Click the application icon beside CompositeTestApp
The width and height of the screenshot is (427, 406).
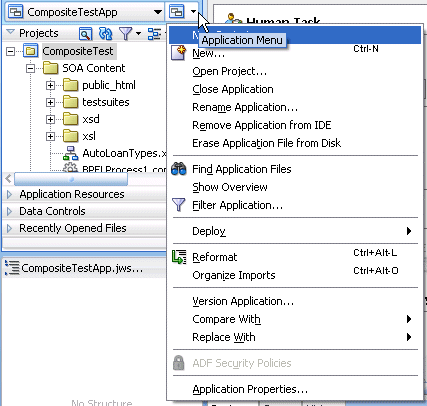[x=15, y=12]
